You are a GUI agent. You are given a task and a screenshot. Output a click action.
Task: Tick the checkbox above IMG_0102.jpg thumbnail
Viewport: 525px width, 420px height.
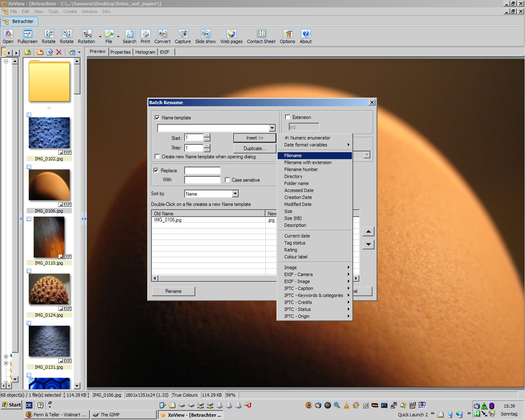[x=29, y=115]
